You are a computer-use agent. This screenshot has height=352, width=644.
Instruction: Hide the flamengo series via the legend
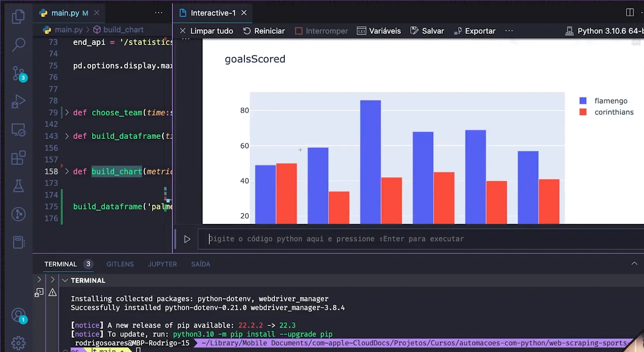click(x=610, y=100)
